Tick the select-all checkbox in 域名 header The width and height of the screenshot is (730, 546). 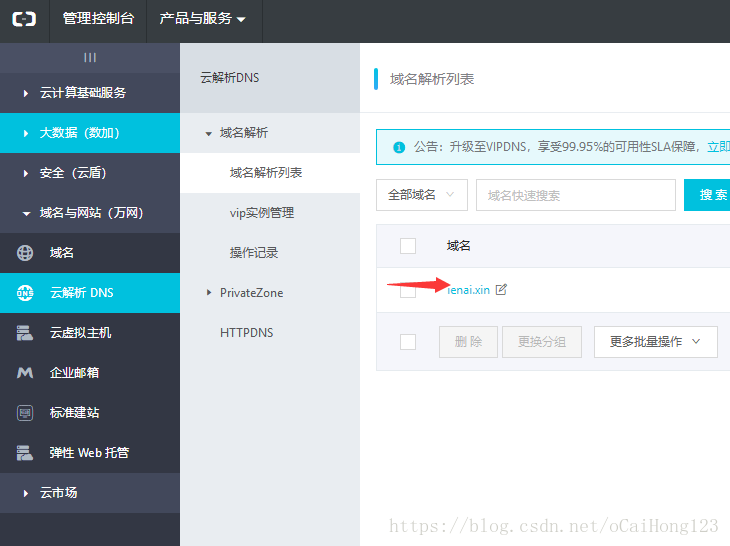point(408,246)
